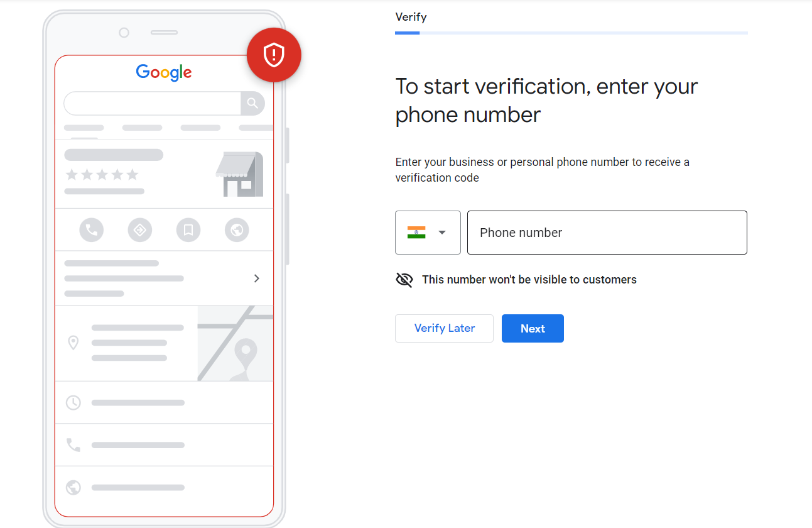The width and height of the screenshot is (812, 528).
Task: Click the location pin icon beside address lines
Action: (x=73, y=343)
